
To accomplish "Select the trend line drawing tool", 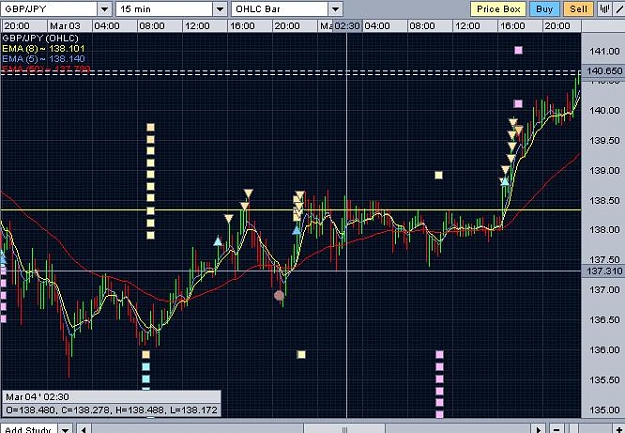I will [x=620, y=9].
